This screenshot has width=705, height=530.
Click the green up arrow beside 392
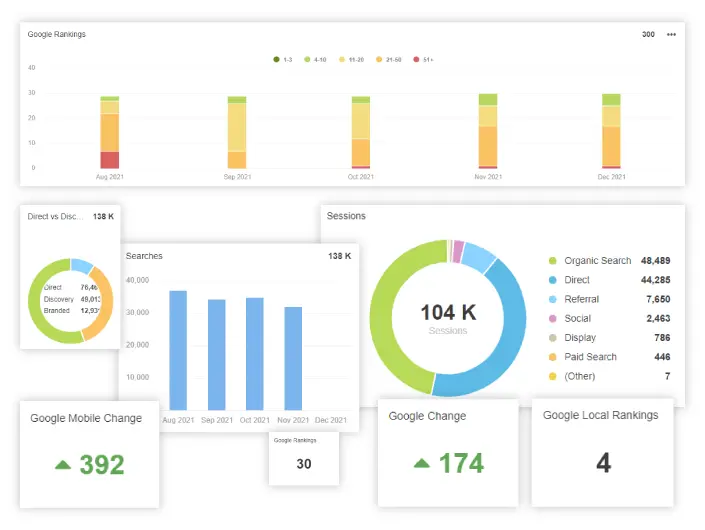(63, 465)
